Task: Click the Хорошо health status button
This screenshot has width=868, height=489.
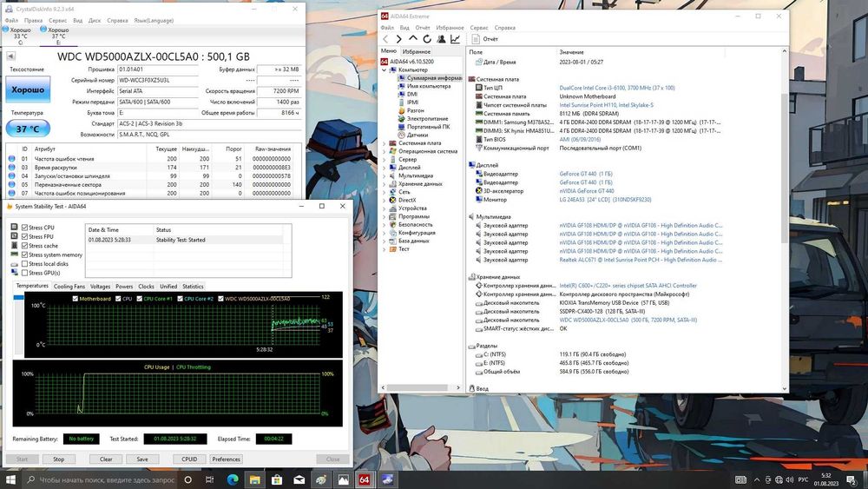Action: point(28,89)
